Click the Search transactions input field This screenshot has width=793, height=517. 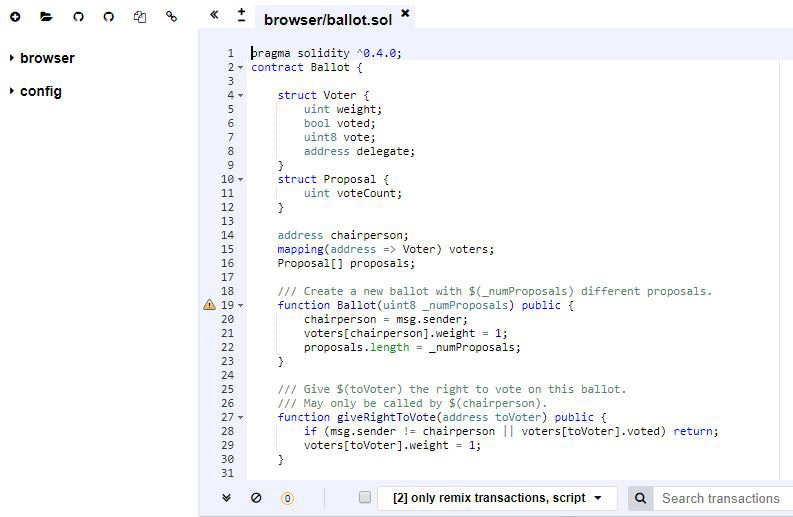tap(722, 498)
